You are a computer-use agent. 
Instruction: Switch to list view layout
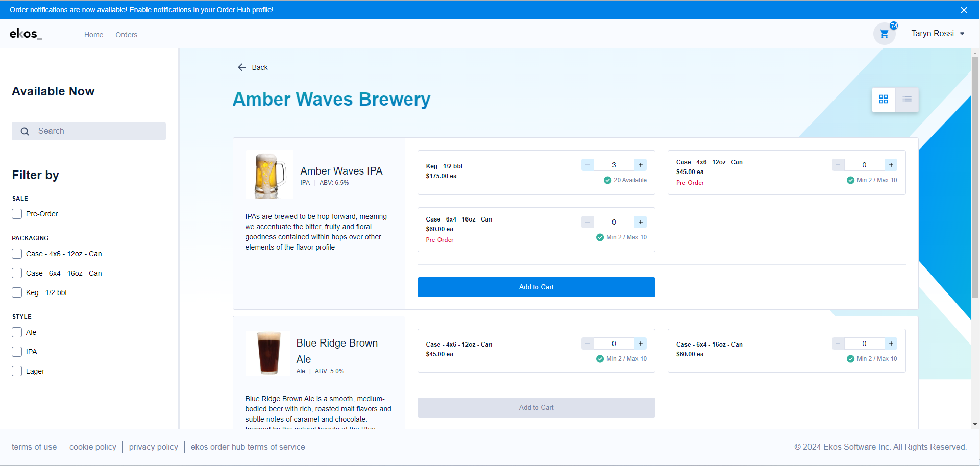(x=907, y=99)
